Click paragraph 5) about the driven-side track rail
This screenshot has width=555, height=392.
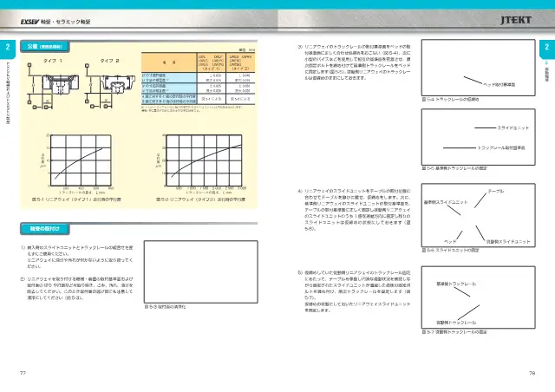(x=354, y=291)
